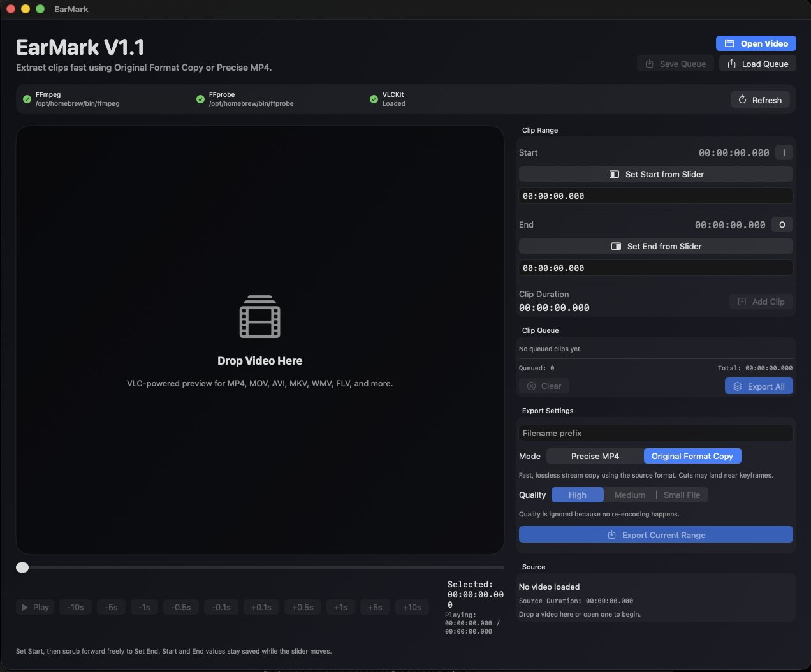Screen dimensions: 811x672
Task: Step back 5 seconds
Action: 112,607
